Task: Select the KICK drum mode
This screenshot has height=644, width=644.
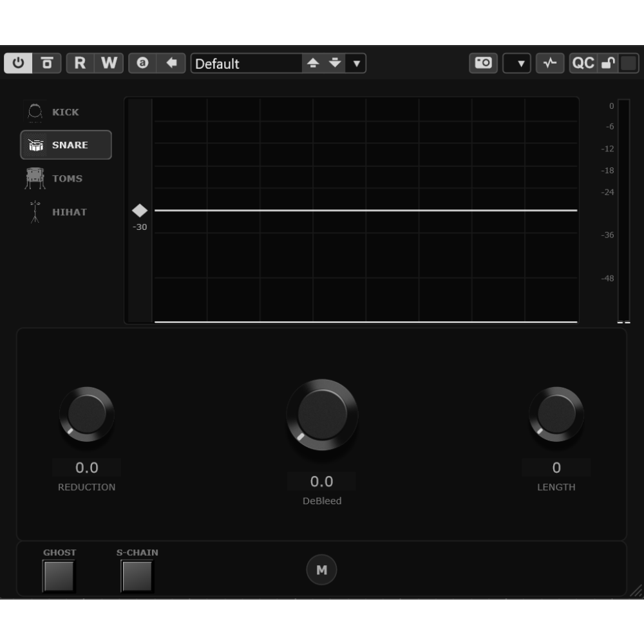Action: click(x=65, y=112)
